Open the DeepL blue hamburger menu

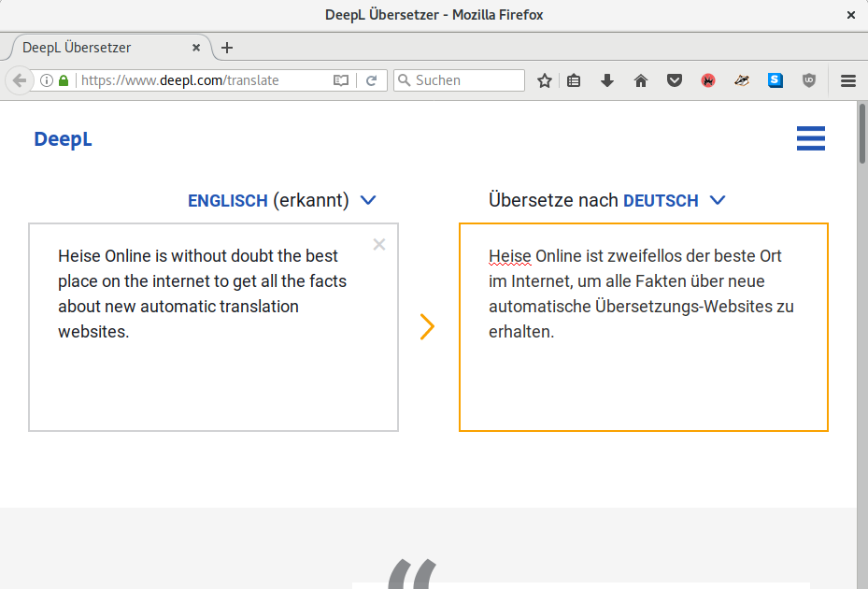[x=811, y=138]
